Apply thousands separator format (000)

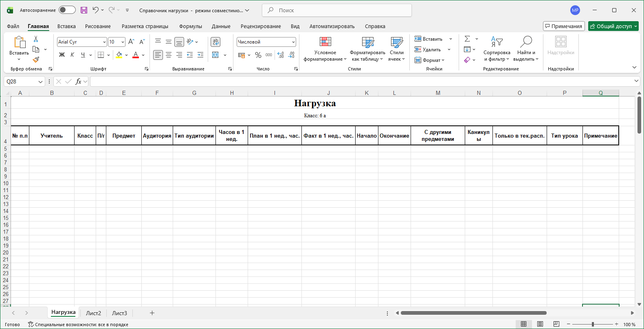269,55
